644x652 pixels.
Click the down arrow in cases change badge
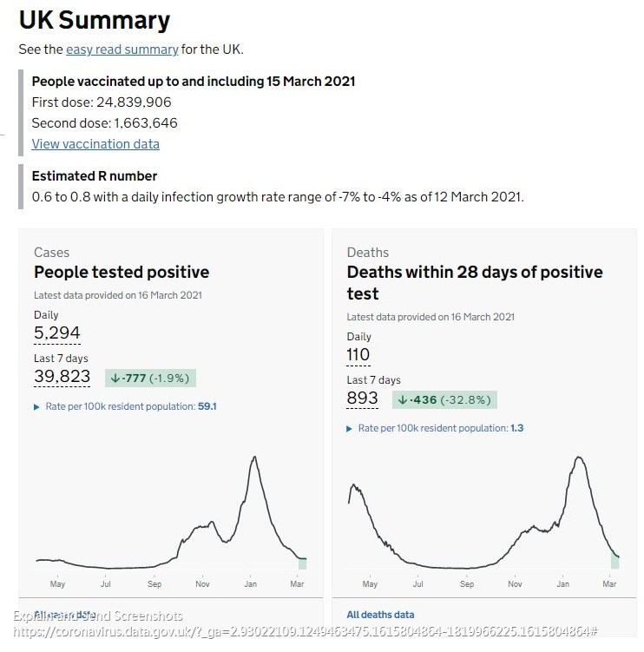(x=115, y=378)
